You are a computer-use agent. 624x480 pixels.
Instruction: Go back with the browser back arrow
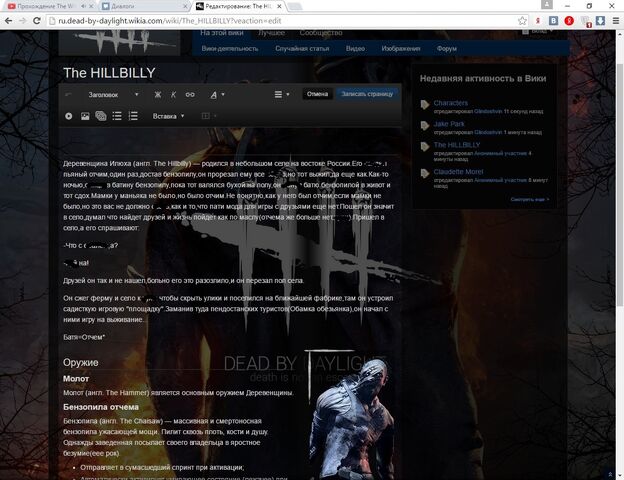[8, 21]
